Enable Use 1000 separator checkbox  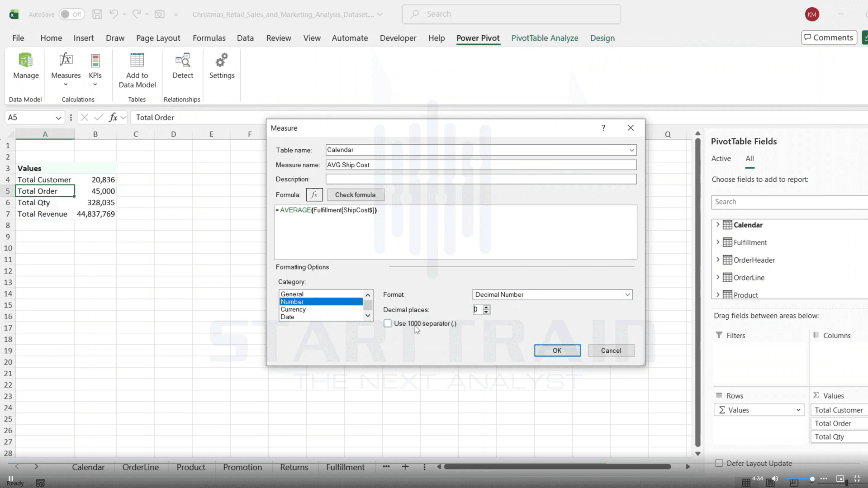(388, 323)
